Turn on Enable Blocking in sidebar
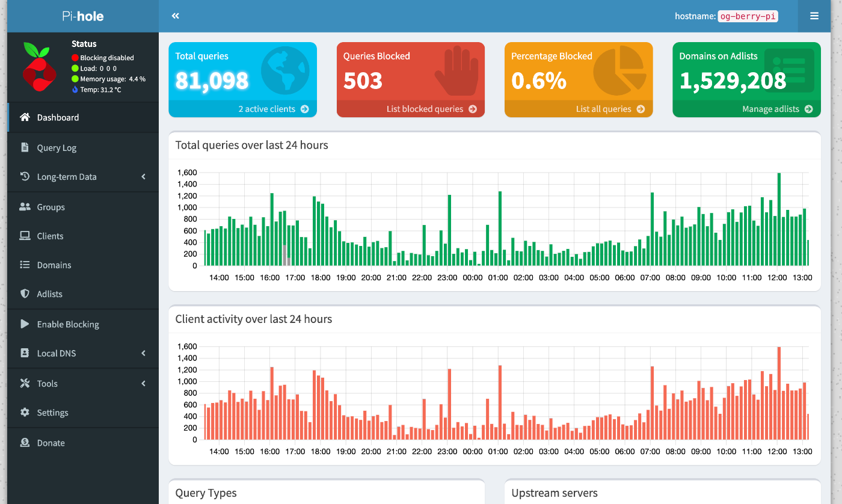Image resolution: width=842 pixels, height=504 pixels. pos(83,324)
